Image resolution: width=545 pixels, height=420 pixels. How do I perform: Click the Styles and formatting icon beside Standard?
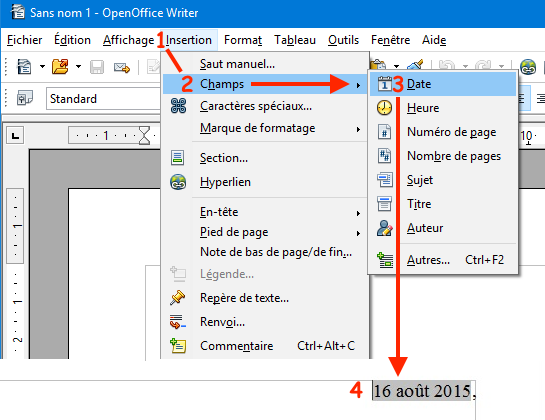click(25, 99)
